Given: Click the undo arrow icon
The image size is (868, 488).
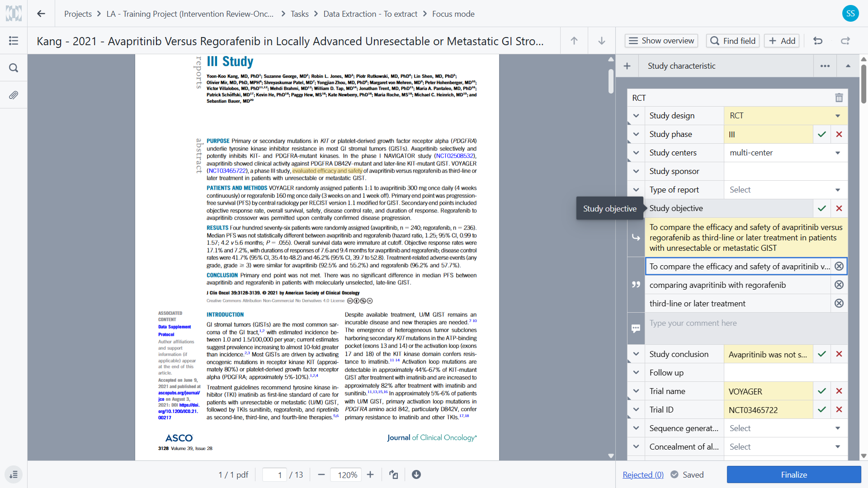Looking at the screenshot, I should [818, 41].
